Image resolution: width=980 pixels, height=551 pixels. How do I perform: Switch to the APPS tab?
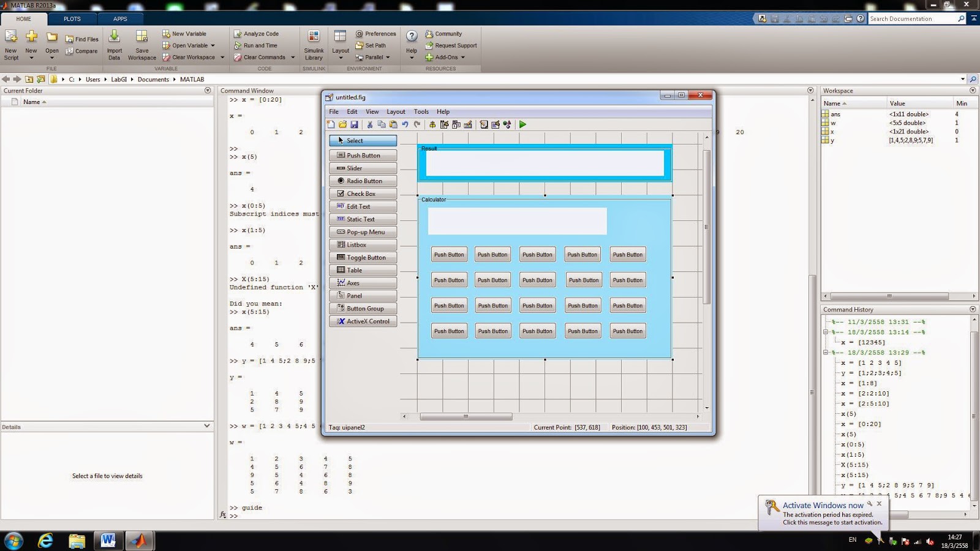click(x=120, y=19)
